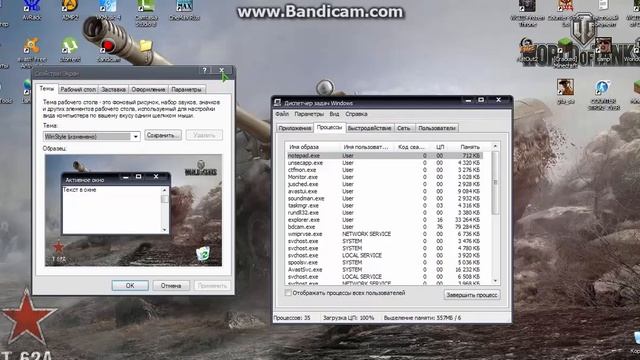Image resolution: width=640 pixels, height=360 pixels.
Task: Open the AIMP2 desktop shortcut
Action: (69, 10)
